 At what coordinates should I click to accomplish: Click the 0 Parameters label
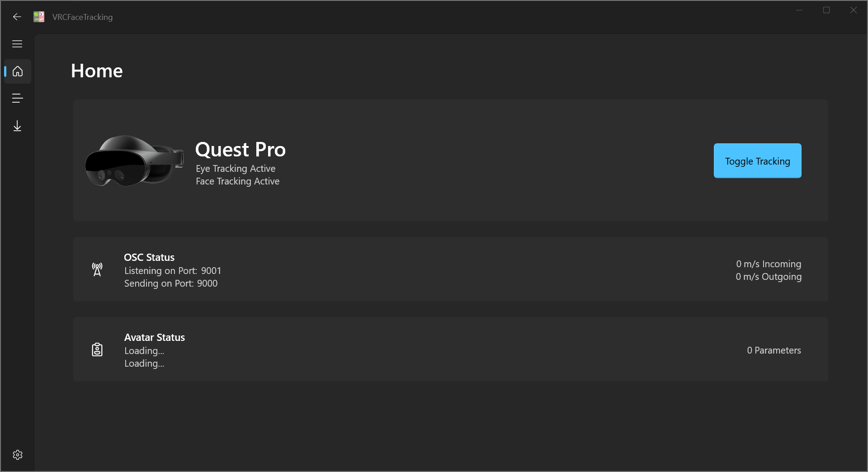774,350
